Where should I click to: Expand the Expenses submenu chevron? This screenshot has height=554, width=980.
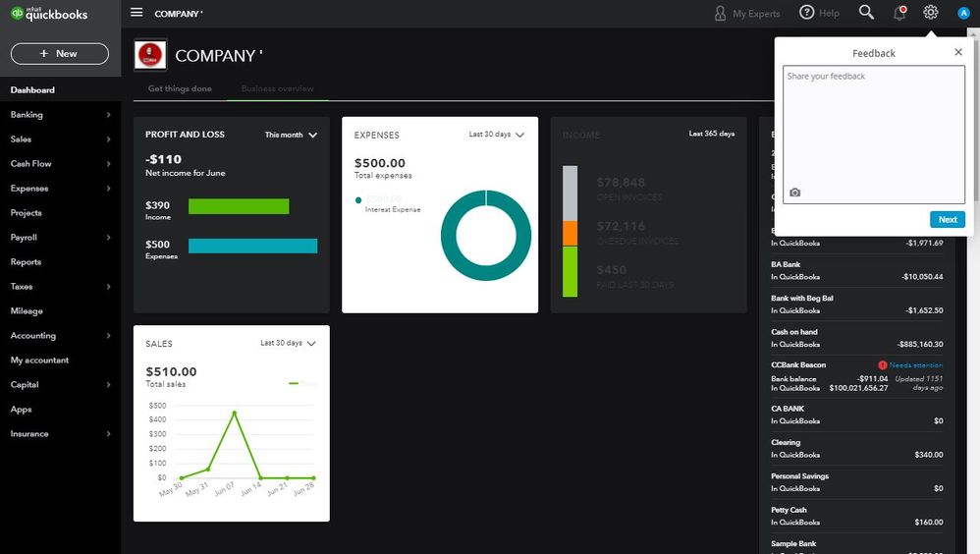[109, 189]
